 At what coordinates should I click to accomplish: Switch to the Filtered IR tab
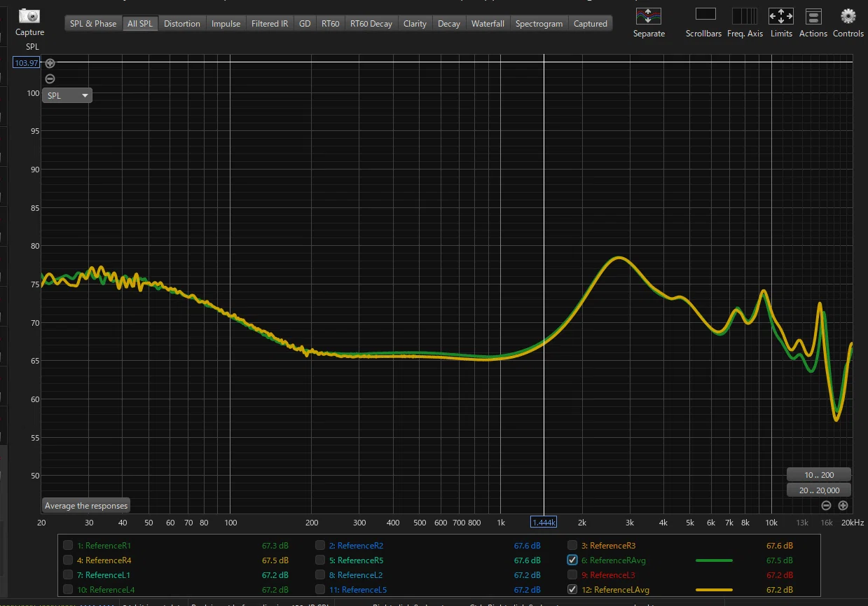[x=270, y=23]
